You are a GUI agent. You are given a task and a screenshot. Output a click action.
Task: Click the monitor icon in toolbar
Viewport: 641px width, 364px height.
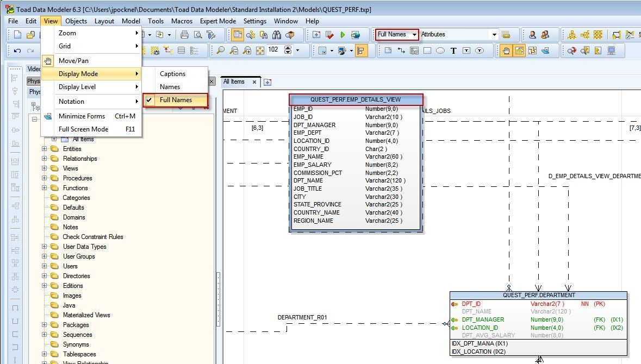[612, 51]
